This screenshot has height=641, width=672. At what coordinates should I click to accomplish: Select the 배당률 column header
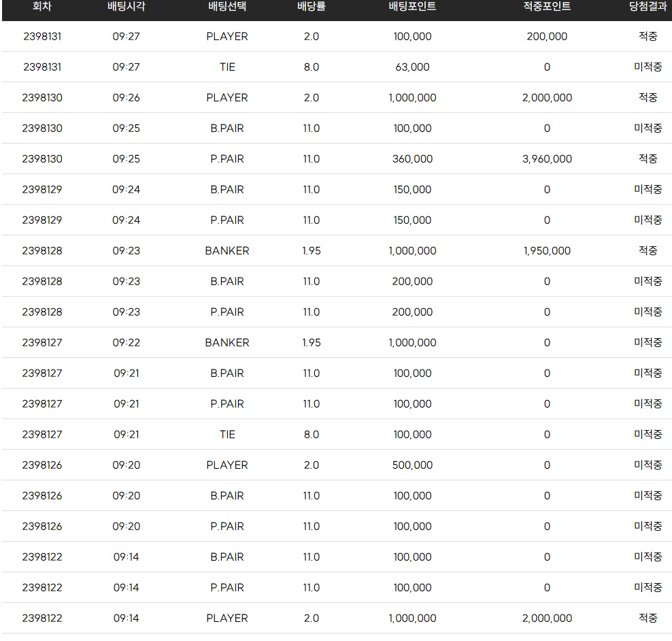click(x=312, y=6)
